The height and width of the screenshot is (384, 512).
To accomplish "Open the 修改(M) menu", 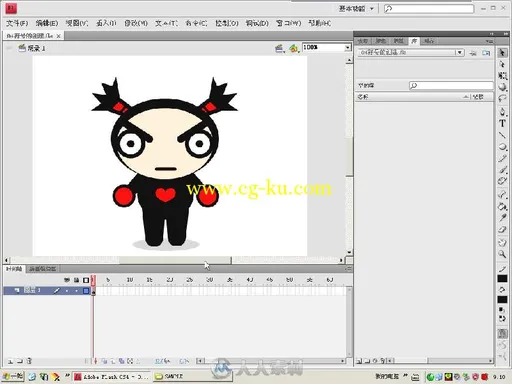I will 136,23.
